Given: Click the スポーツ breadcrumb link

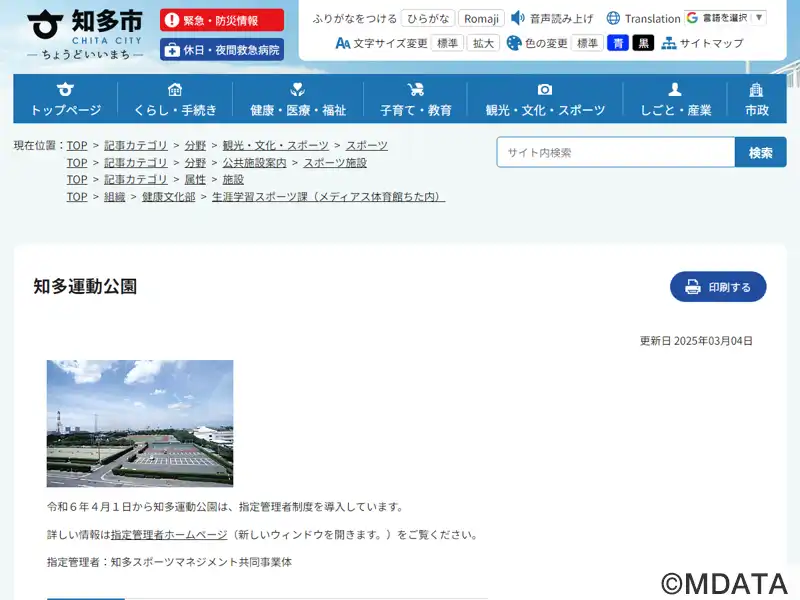Looking at the screenshot, I should [366, 145].
